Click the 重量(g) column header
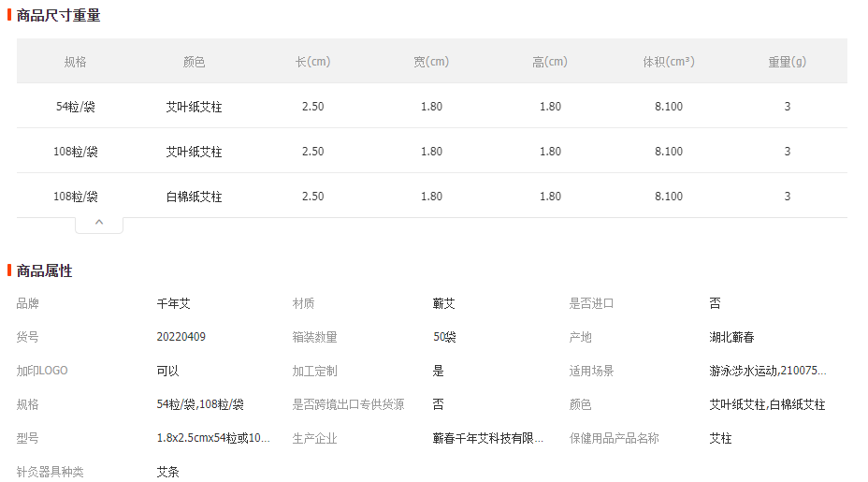The width and height of the screenshot is (868, 482). pyautogui.click(x=788, y=62)
